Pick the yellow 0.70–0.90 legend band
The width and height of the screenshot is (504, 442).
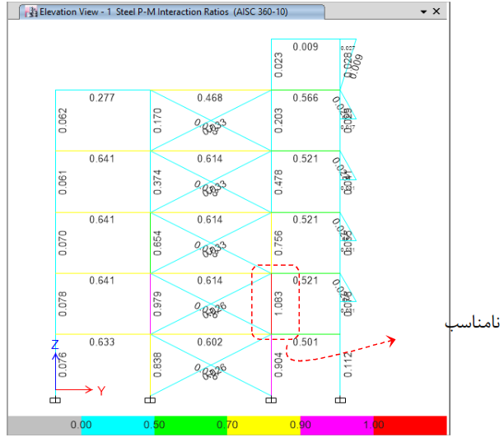coord(263,425)
